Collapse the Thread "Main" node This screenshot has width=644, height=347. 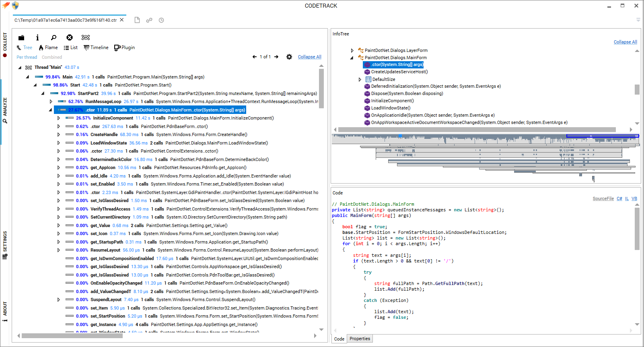click(20, 68)
